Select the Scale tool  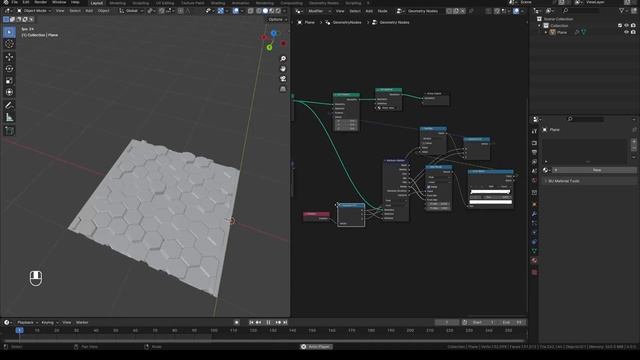coord(9,80)
